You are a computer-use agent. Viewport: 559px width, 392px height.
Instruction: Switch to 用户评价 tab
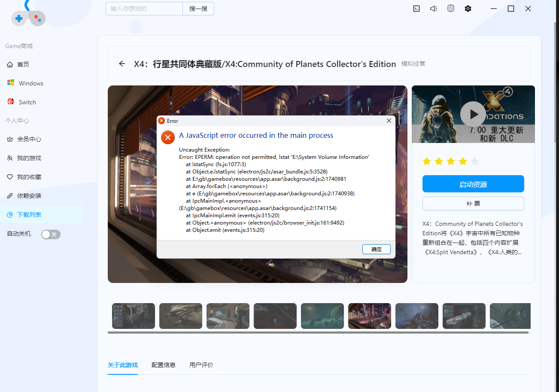coord(201,365)
